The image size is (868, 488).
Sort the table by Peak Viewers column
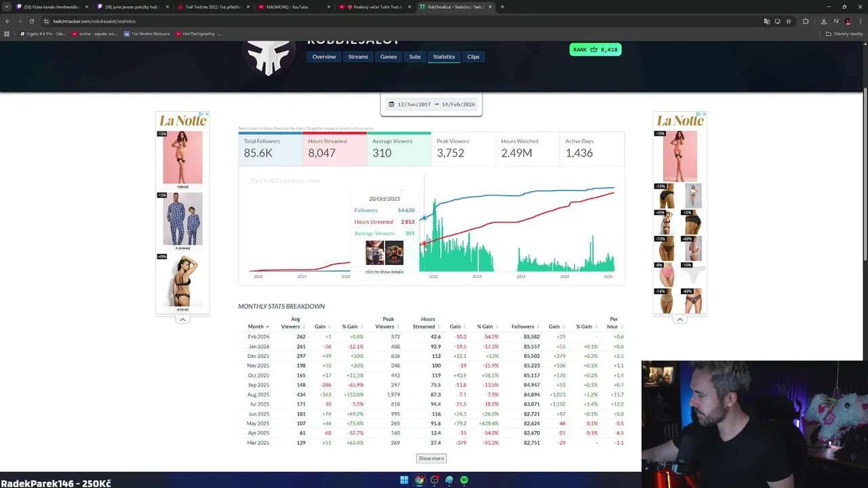(389, 323)
